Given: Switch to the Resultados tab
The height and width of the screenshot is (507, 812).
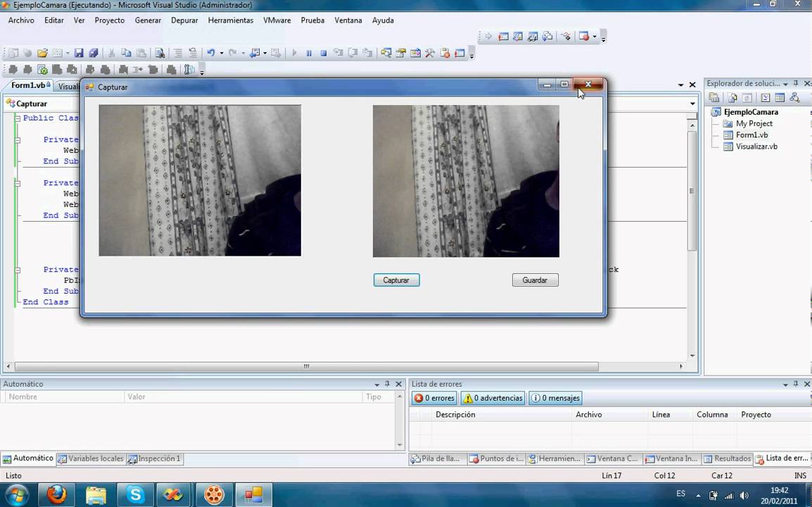Looking at the screenshot, I should [727, 459].
